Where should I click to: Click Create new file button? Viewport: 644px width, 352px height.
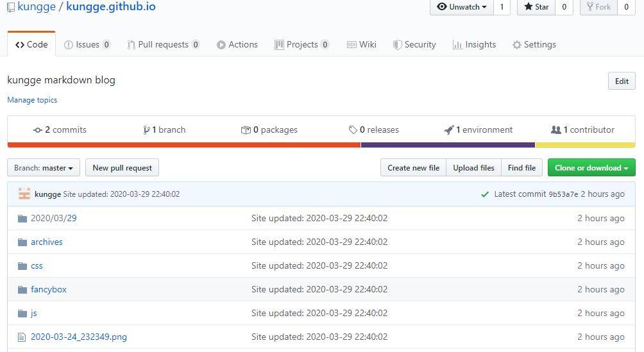coord(413,167)
